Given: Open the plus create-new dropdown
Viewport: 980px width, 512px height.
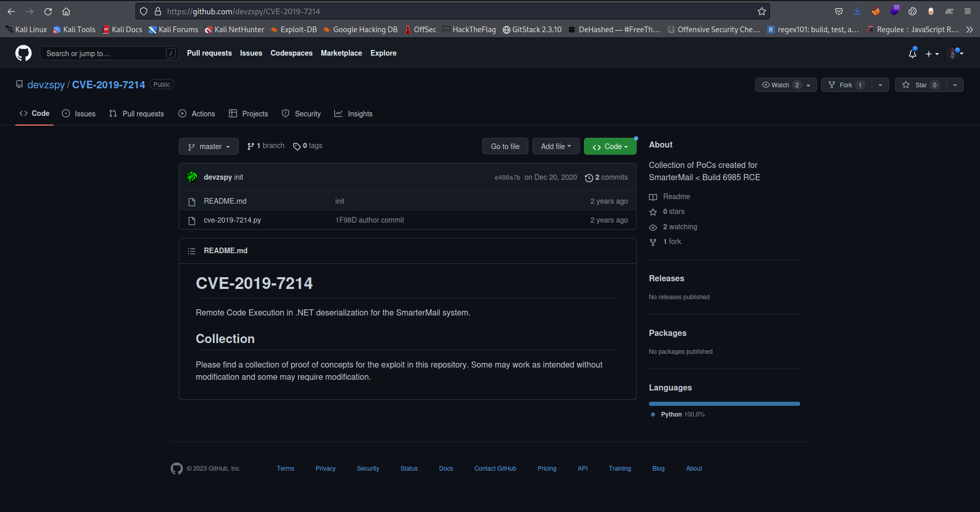Looking at the screenshot, I should [932, 54].
